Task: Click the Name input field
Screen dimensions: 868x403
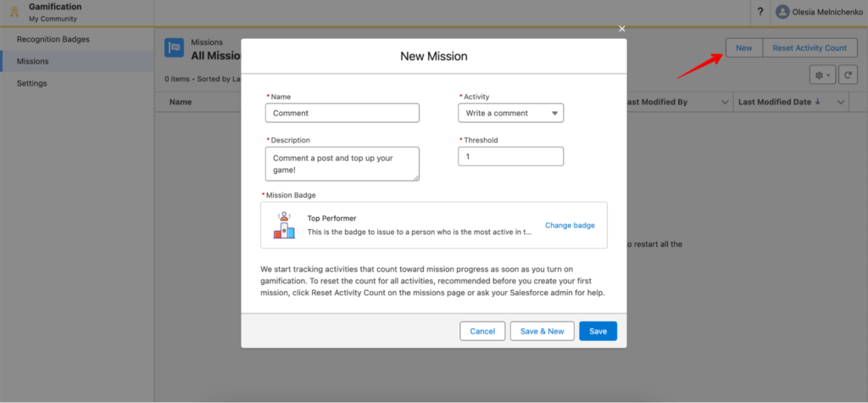Action: [342, 113]
